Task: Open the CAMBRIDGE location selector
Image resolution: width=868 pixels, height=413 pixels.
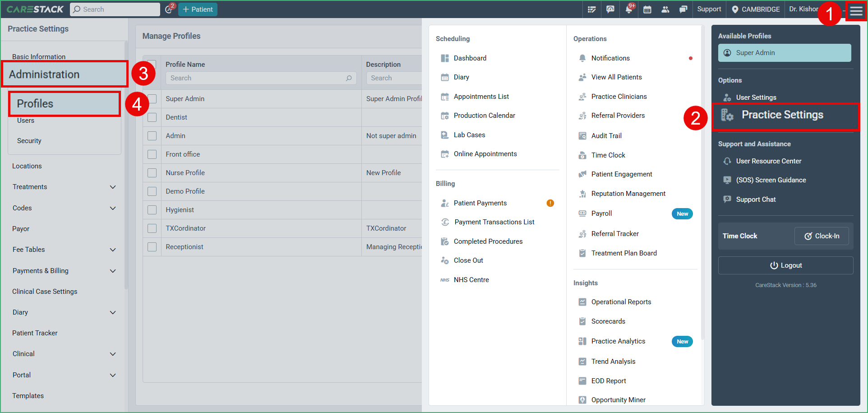Action: tap(756, 9)
